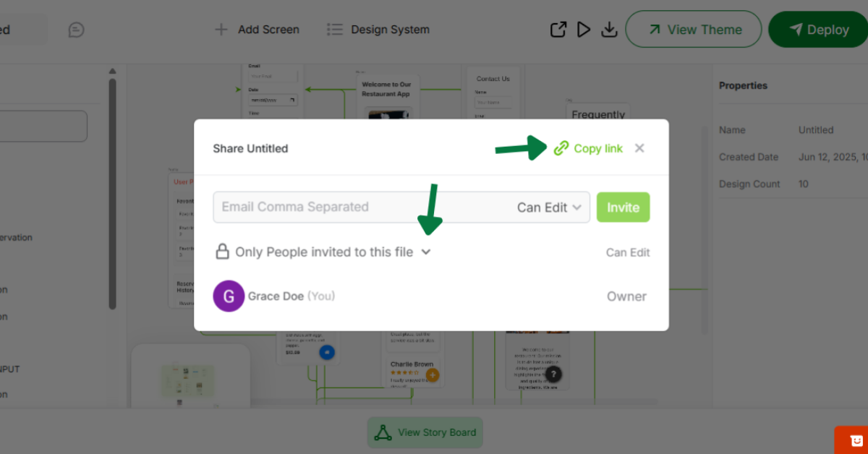Click Grace Doe's purple avatar

click(x=229, y=296)
